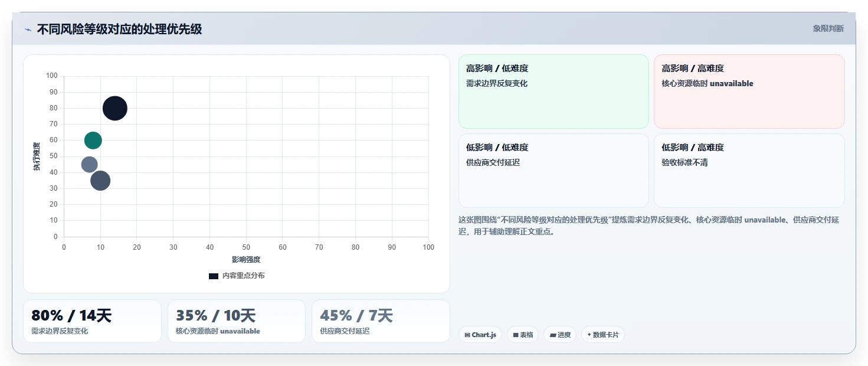Click the 核心资源临时 unavailable text in the pink card
This screenshot has width=868, height=366.
(x=707, y=83)
